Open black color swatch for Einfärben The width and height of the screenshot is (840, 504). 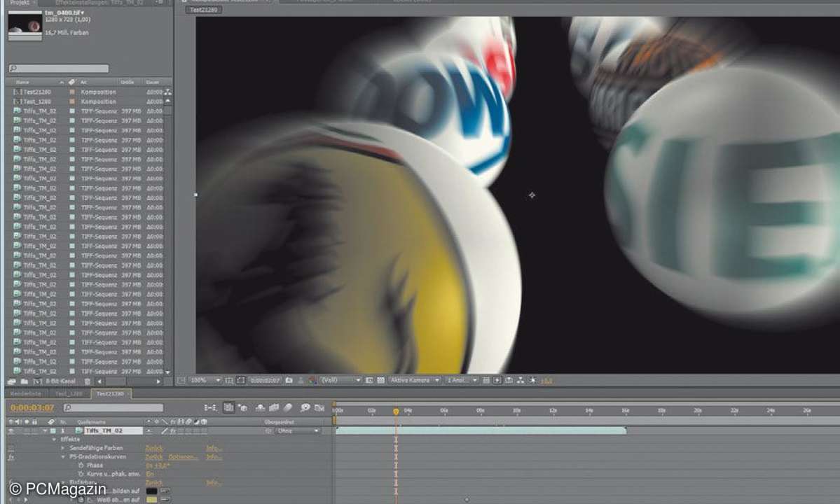[x=152, y=491]
